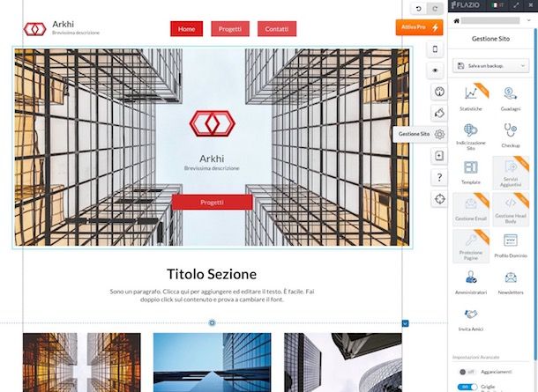This screenshot has width=538, height=392.
Task: Click the red hexagon logo on hero image
Action: [212, 123]
